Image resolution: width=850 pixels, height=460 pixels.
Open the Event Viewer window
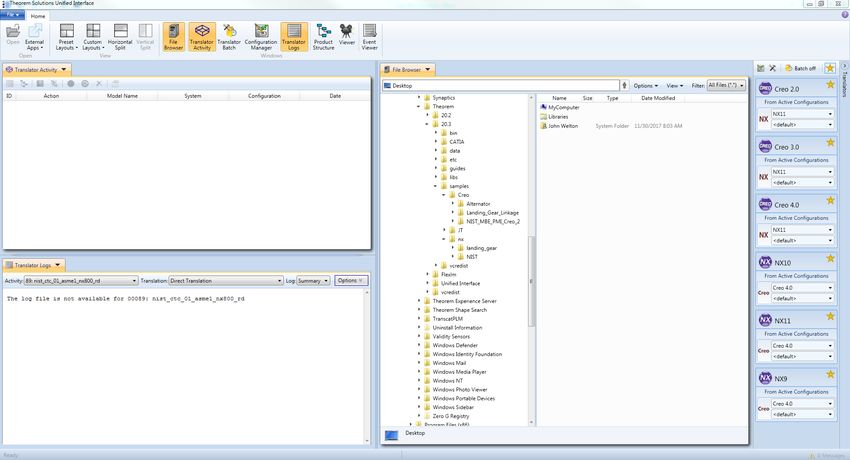(370, 37)
